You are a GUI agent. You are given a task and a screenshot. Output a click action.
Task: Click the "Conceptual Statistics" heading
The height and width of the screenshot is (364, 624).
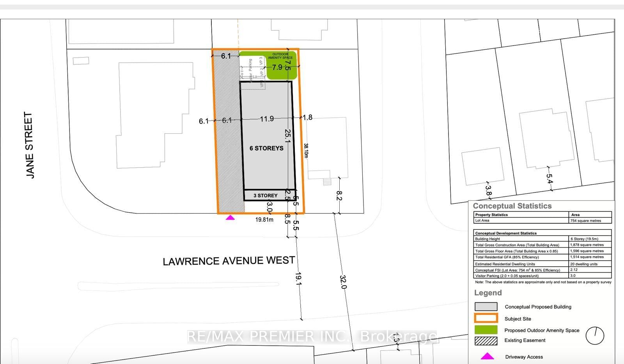pos(512,206)
